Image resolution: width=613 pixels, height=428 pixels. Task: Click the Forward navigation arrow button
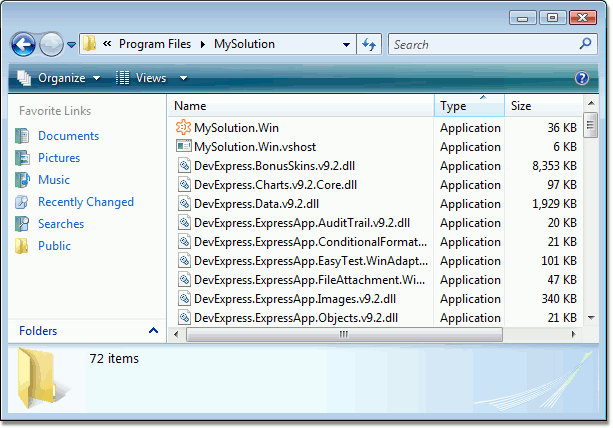point(51,45)
